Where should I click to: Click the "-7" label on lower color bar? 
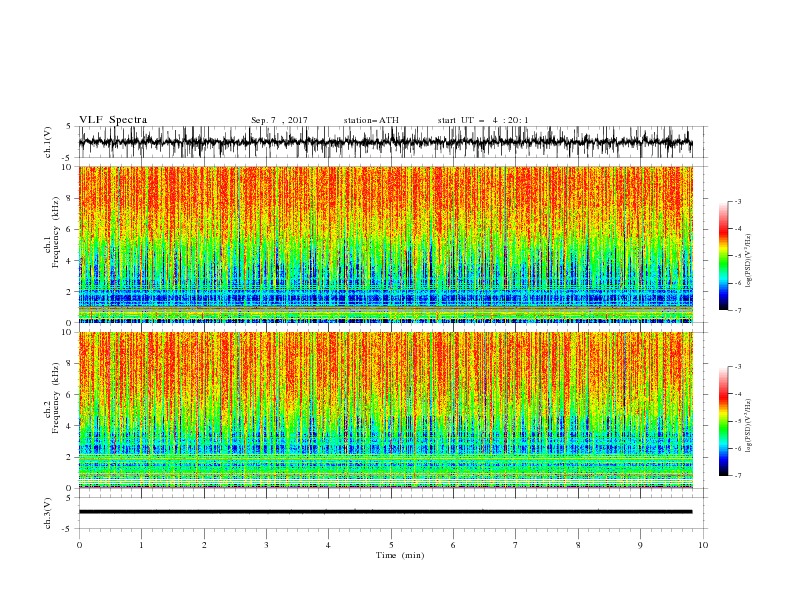737,476
